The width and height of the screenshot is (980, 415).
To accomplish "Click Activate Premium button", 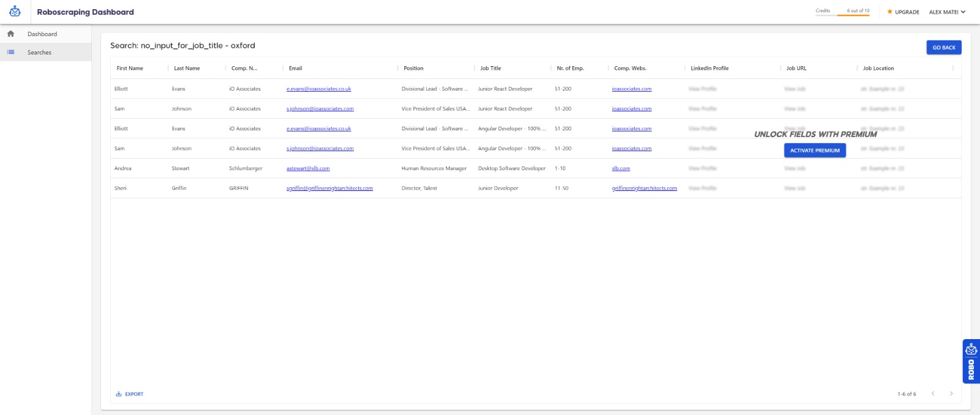I will (x=815, y=151).
